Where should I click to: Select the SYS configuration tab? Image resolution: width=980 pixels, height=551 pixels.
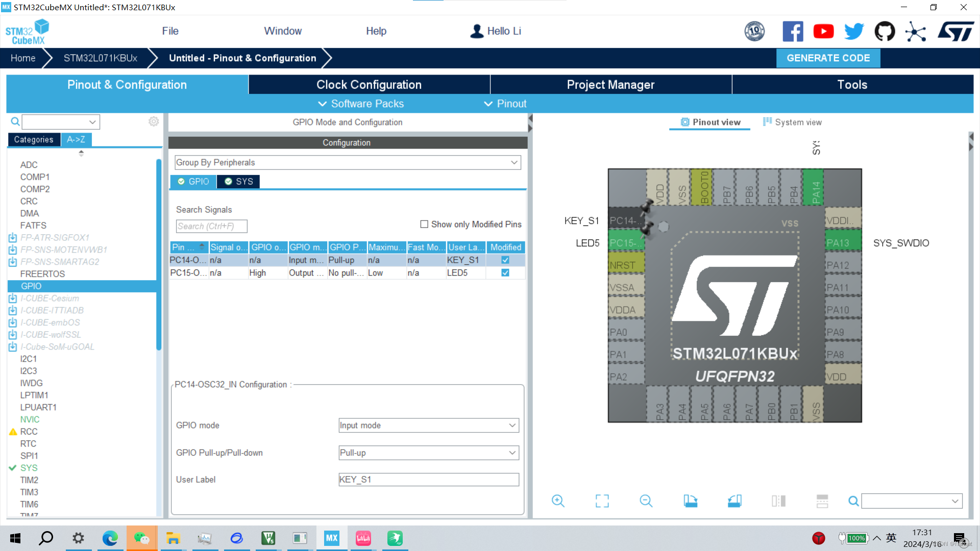(x=239, y=182)
